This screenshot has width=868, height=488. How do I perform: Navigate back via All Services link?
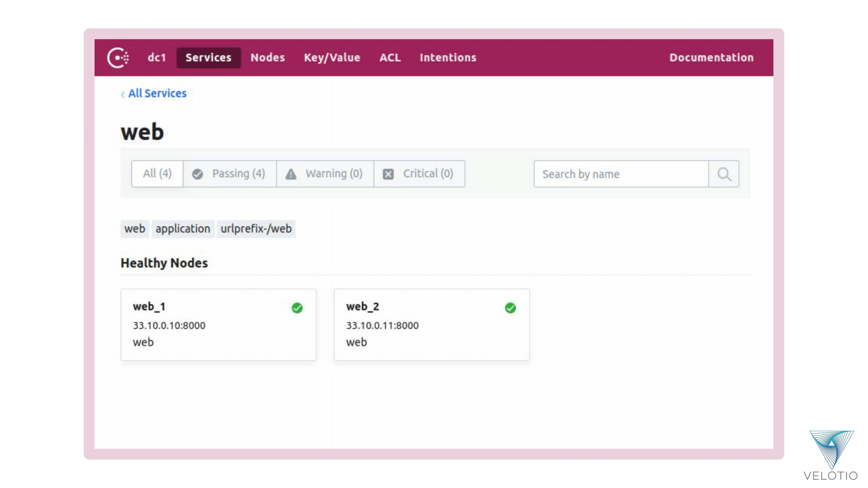[x=157, y=93]
